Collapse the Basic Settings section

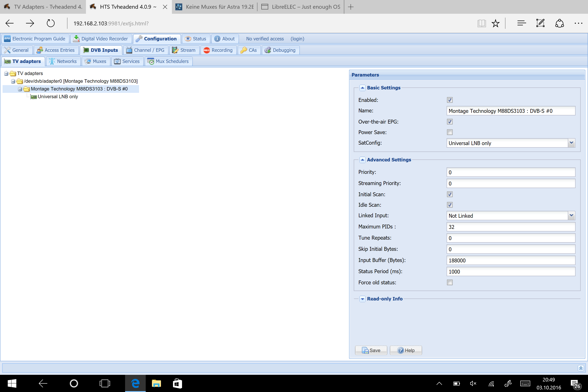click(362, 88)
